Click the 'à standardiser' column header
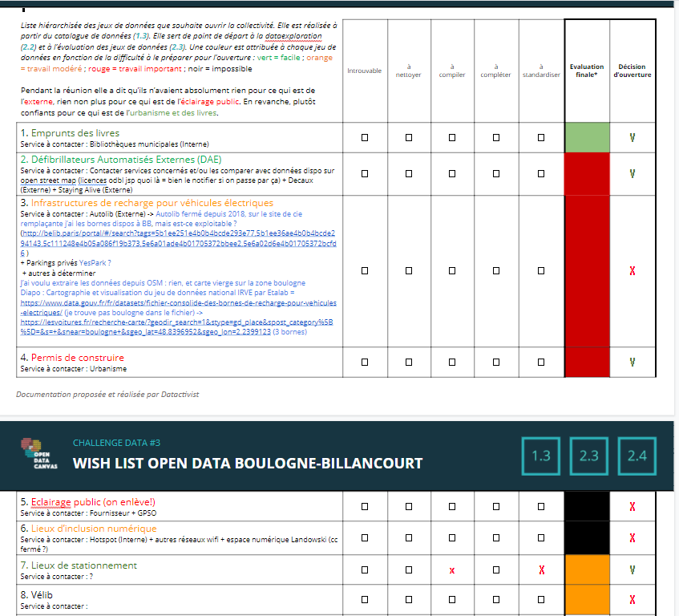The image size is (679, 616). pyautogui.click(x=541, y=71)
